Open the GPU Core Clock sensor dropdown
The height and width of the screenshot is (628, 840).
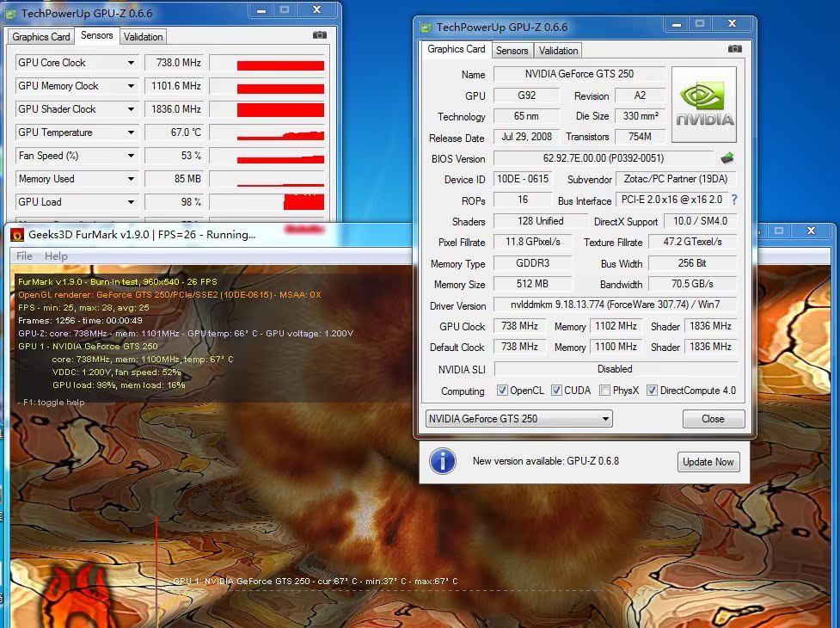tap(131, 63)
